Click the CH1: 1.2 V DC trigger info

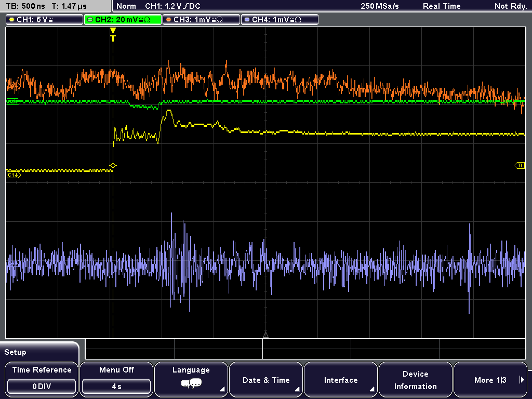pyautogui.click(x=172, y=6)
